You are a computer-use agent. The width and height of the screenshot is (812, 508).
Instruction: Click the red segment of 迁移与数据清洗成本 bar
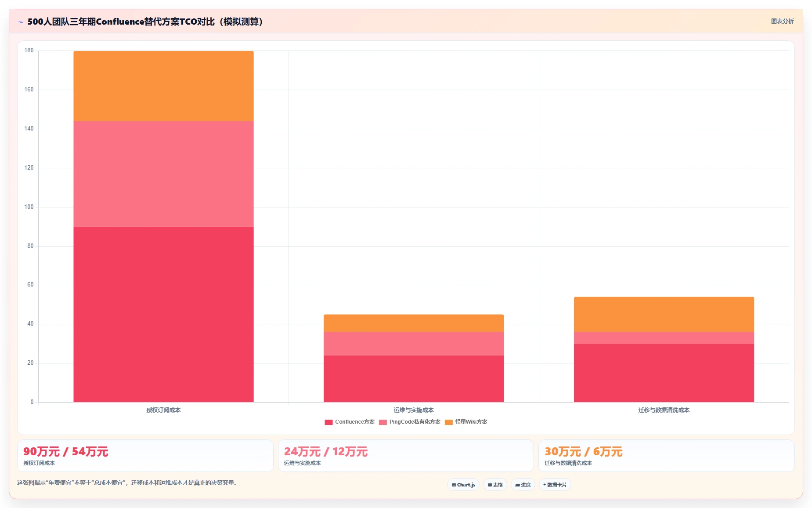pyautogui.click(x=664, y=373)
